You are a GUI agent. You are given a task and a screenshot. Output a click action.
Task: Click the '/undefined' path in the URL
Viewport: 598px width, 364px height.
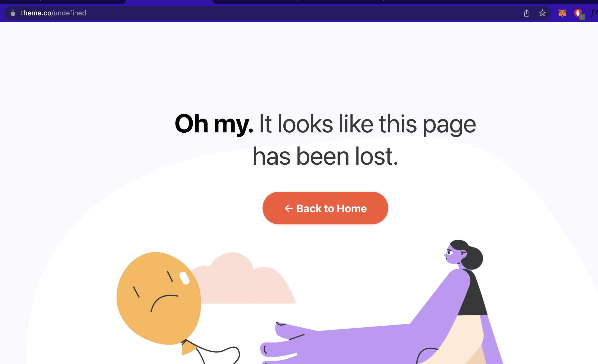coord(69,13)
